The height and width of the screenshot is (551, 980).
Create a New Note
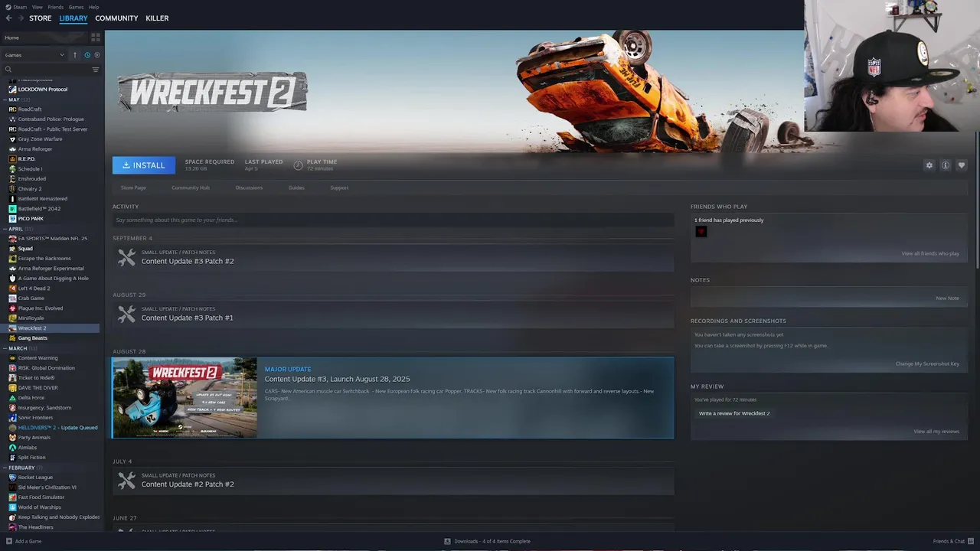coord(947,298)
